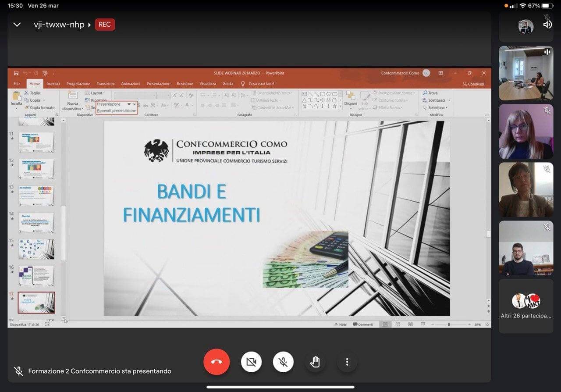This screenshot has width=561, height=392.
Task: Open the Layout dropdown
Action: 95,93
